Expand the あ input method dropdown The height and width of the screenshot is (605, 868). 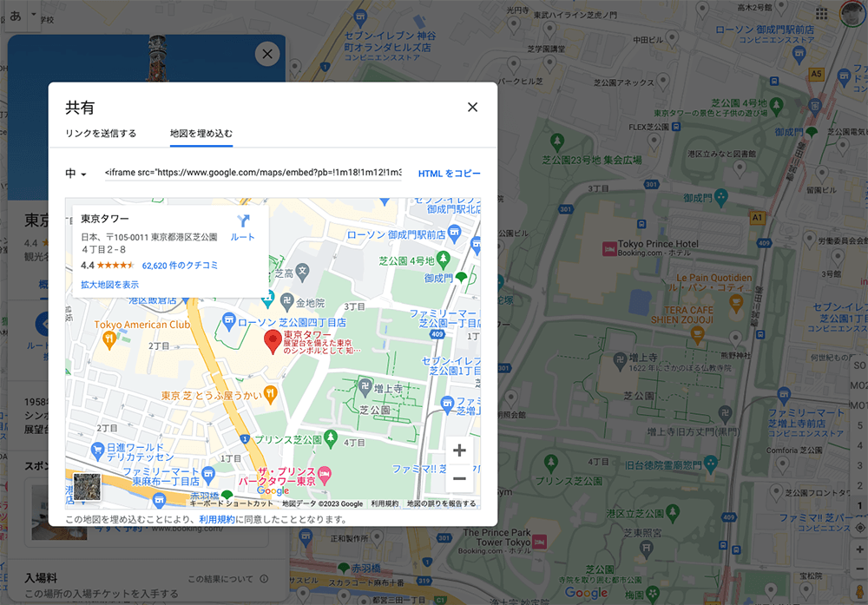pos(34,16)
